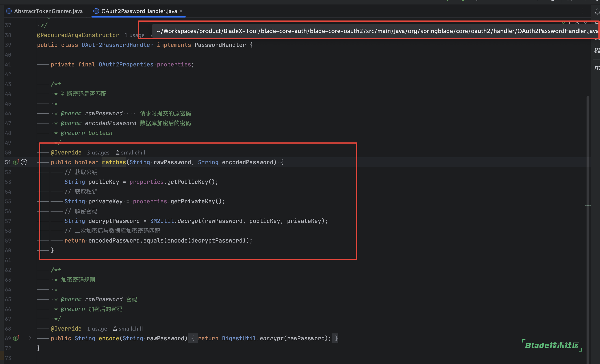This screenshot has width=600, height=364.
Task: Click the matches method name
Action: (114, 162)
